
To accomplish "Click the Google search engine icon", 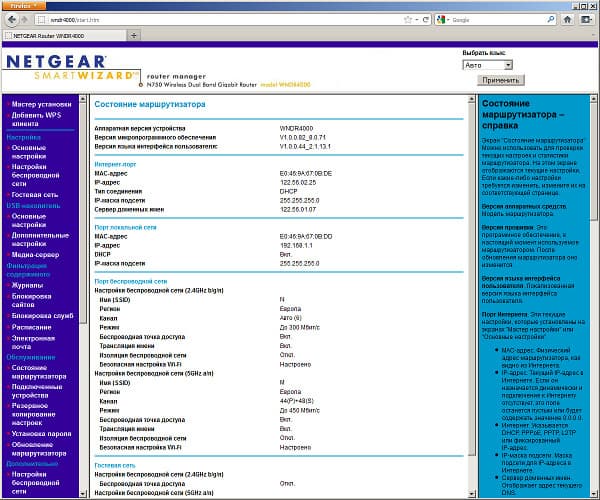I will pos(441,20).
